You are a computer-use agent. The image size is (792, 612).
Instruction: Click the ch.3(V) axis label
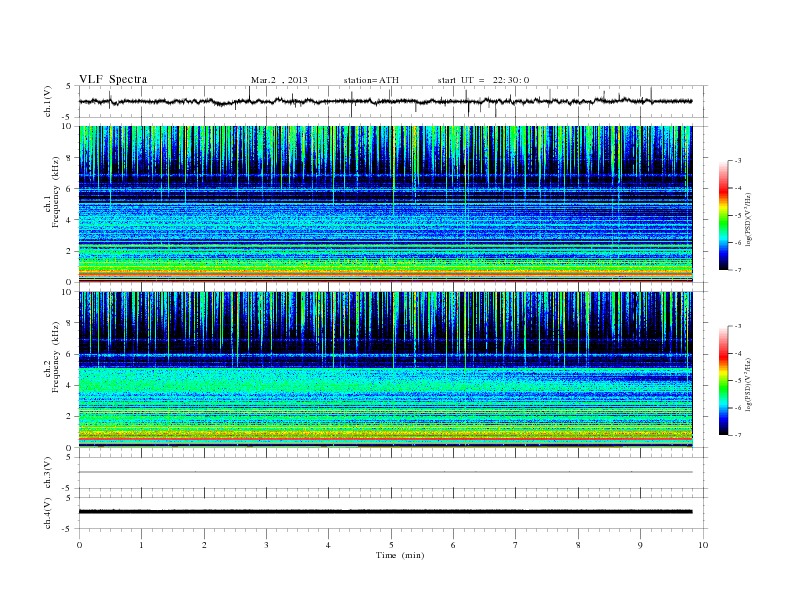[x=47, y=473]
